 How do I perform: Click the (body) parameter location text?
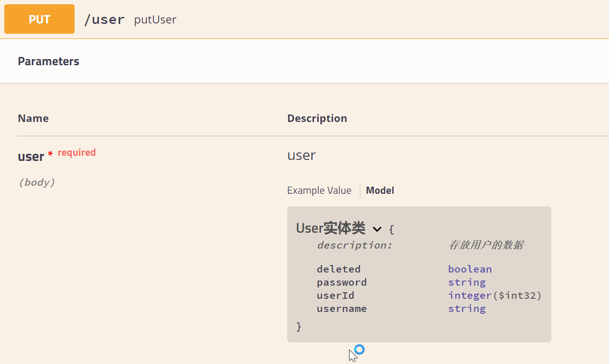click(37, 182)
